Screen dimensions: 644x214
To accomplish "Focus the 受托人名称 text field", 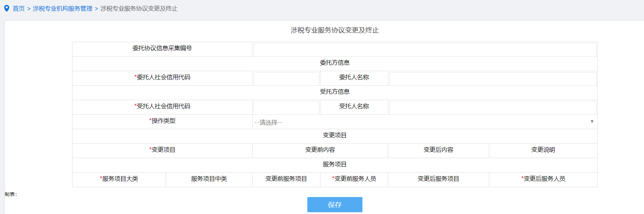I will point(492,108).
